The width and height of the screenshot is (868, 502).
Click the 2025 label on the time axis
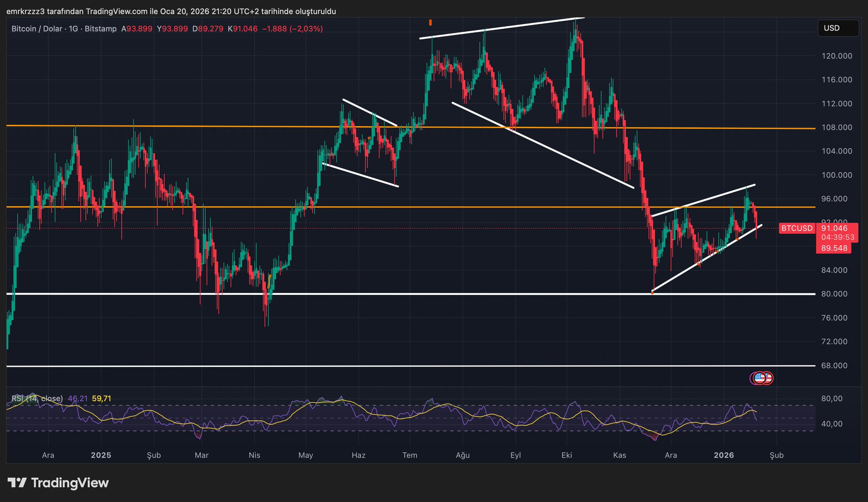click(101, 455)
